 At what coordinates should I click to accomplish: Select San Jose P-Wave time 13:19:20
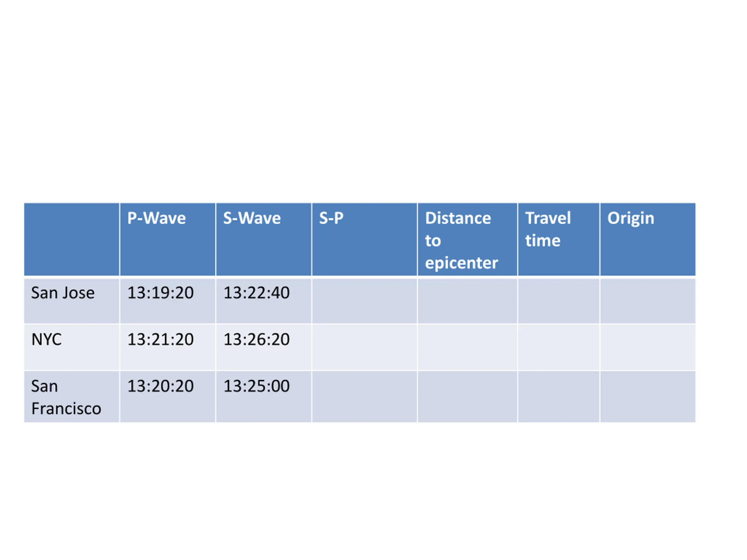pos(160,293)
